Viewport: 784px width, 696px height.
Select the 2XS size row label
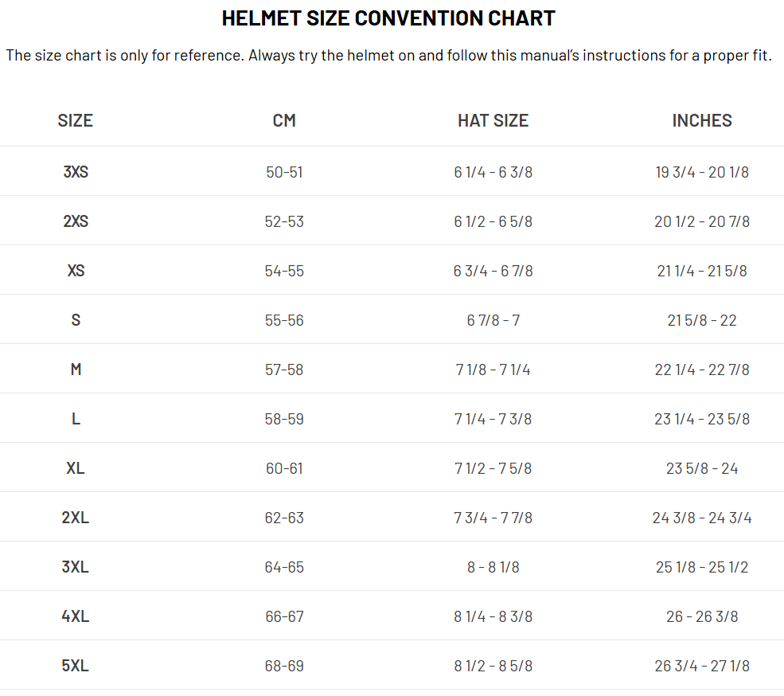point(76,221)
